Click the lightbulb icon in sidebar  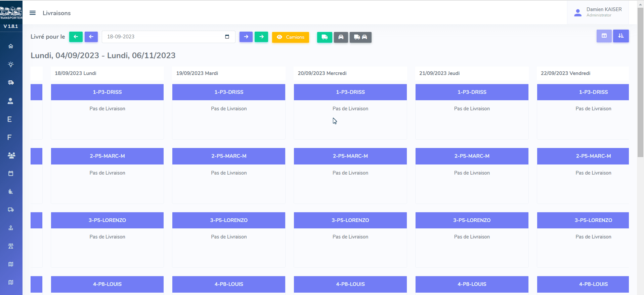tap(11, 64)
